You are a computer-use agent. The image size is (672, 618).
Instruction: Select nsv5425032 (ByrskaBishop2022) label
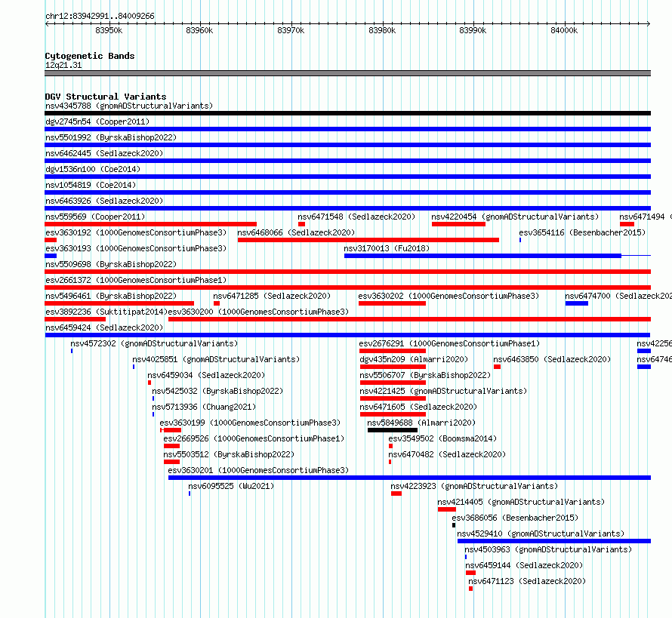(x=217, y=391)
